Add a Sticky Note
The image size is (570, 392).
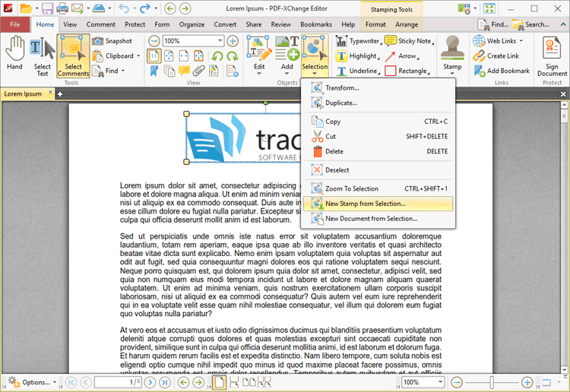pos(410,41)
